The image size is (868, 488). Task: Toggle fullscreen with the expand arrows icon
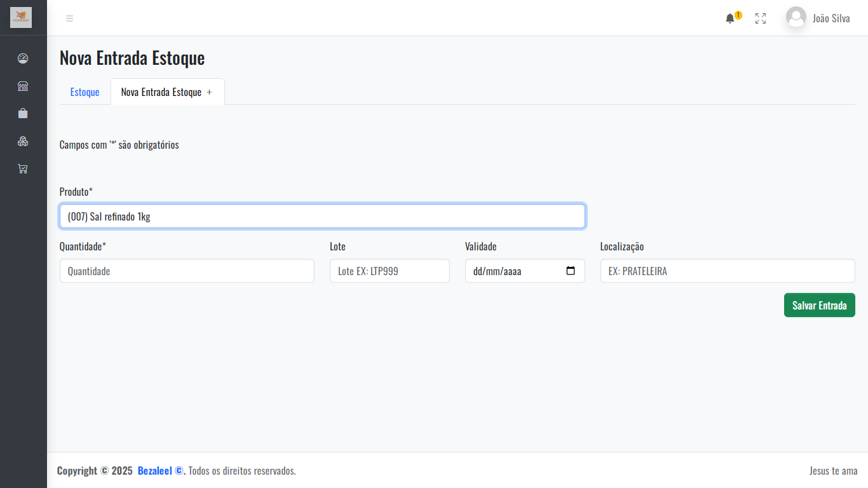[x=761, y=18]
